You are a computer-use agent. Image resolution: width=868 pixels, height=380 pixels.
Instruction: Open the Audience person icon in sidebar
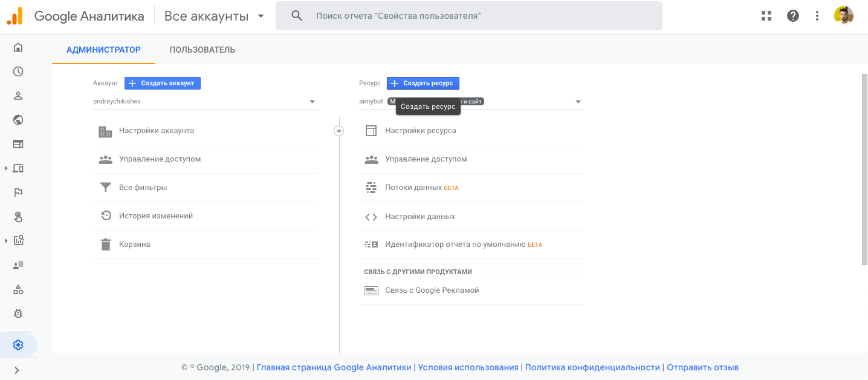click(18, 96)
